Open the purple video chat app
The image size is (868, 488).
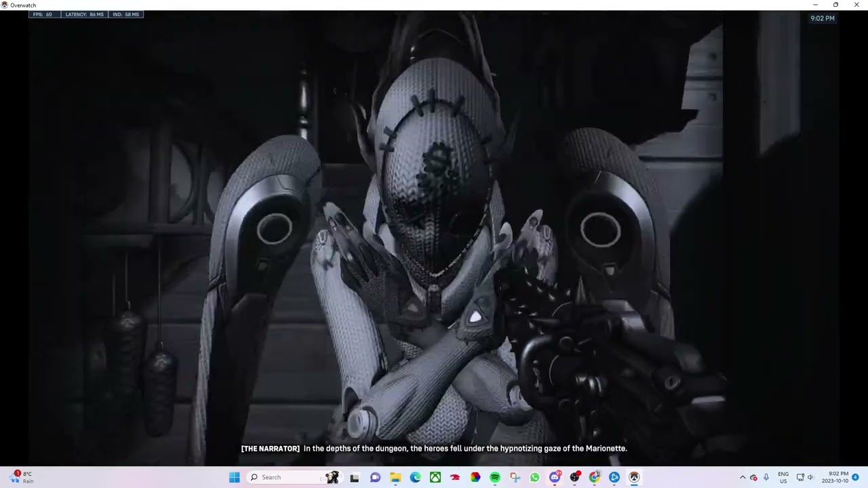coord(375,477)
